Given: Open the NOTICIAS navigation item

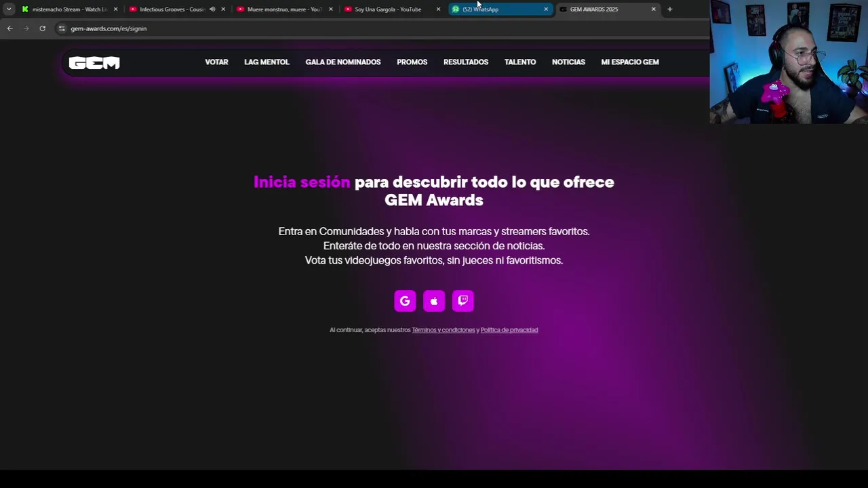Looking at the screenshot, I should [568, 62].
